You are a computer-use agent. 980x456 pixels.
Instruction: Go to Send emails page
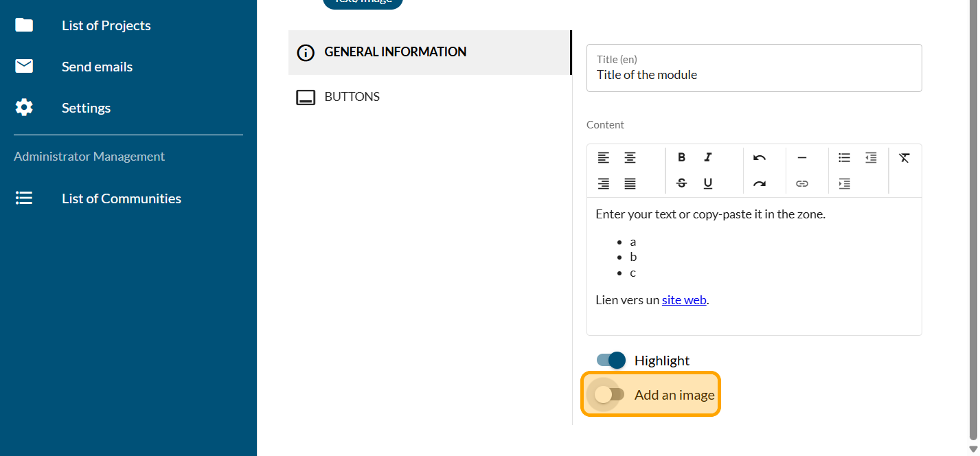click(x=97, y=67)
